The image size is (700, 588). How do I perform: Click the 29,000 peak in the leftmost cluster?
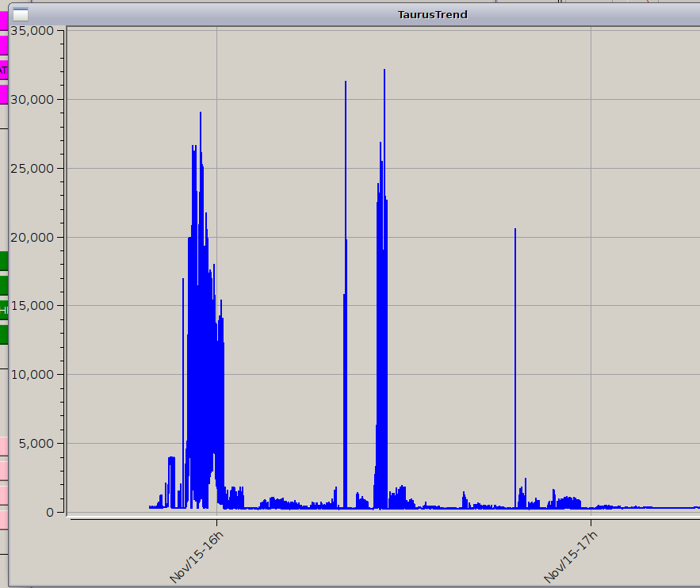click(201, 115)
